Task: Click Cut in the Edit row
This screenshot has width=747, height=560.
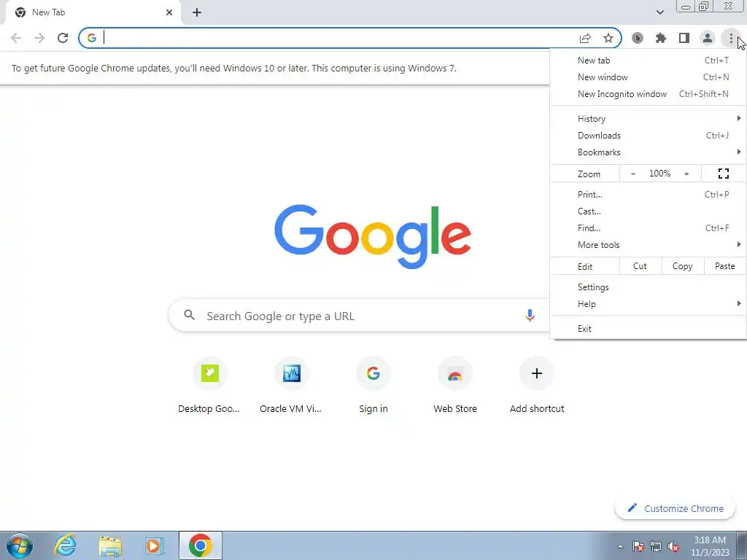Action: [640, 266]
